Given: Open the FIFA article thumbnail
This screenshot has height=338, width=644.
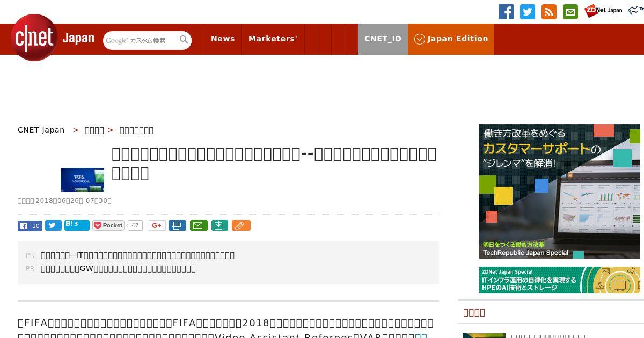Looking at the screenshot, I should coord(82,180).
